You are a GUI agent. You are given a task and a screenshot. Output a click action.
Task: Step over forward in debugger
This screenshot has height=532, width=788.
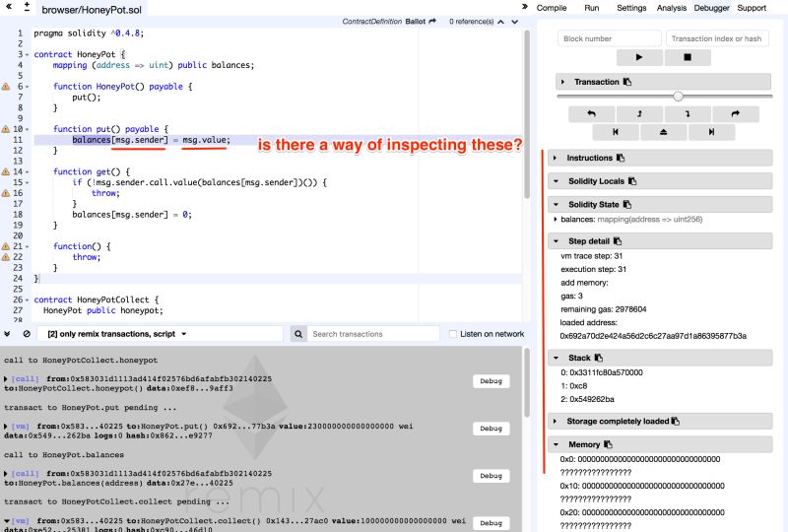736,114
